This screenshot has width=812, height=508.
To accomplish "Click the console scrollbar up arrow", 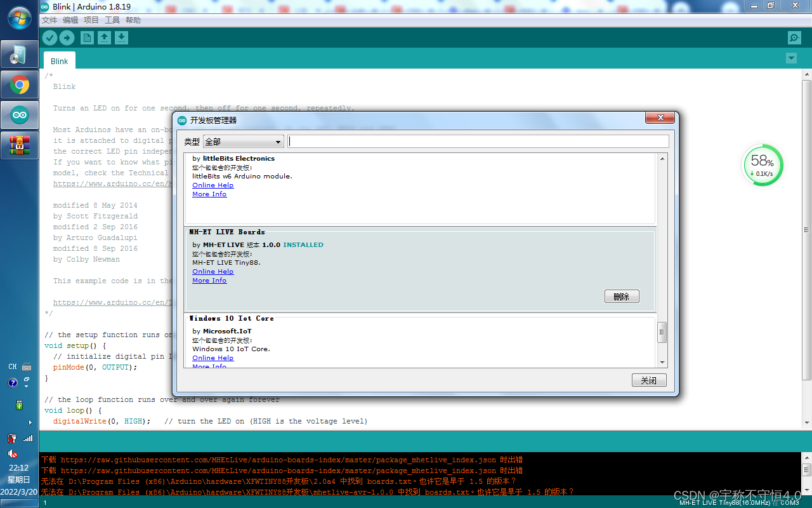I will tap(806, 457).
